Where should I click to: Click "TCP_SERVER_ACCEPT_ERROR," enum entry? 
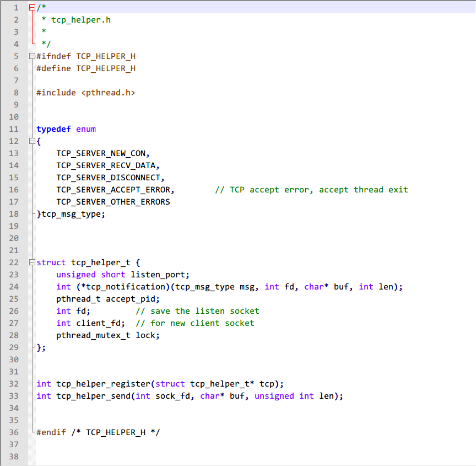pos(115,190)
